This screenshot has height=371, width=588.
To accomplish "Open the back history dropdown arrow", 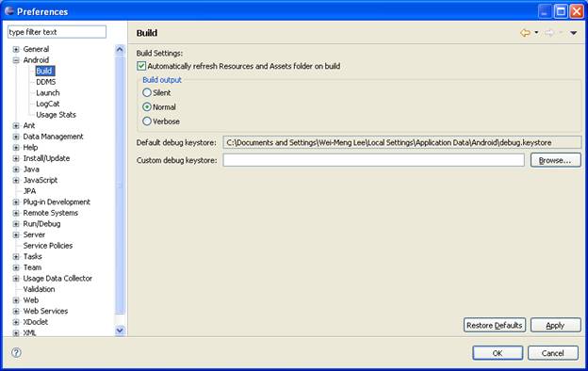I will [x=536, y=33].
